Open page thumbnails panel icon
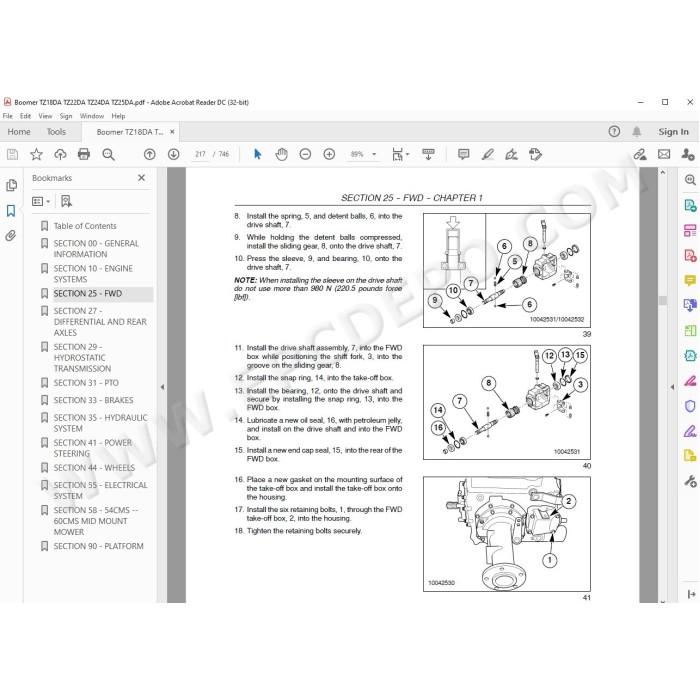This screenshot has height=700, width=700. [x=12, y=185]
